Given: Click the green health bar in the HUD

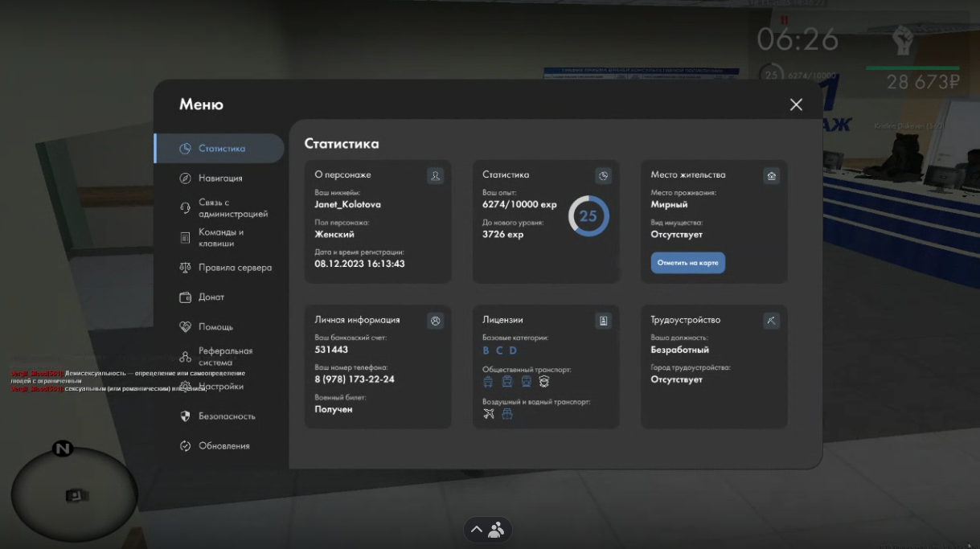Looking at the screenshot, I should (x=912, y=68).
